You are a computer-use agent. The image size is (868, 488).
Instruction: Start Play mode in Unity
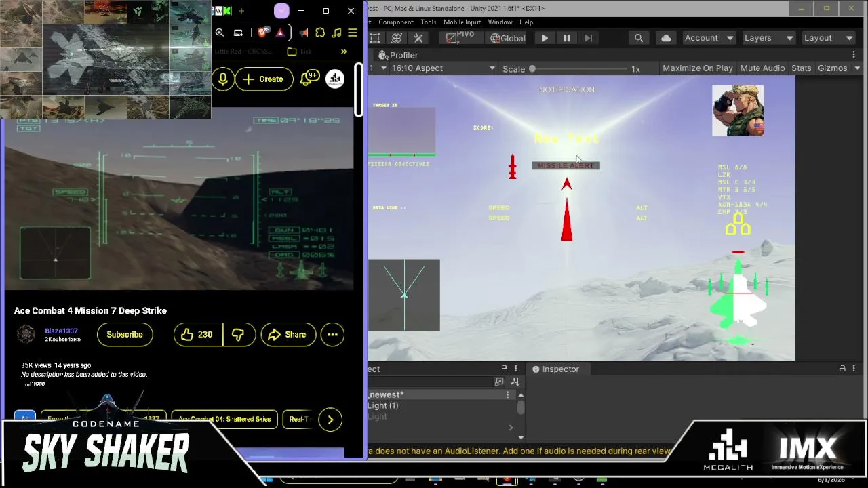tap(545, 38)
